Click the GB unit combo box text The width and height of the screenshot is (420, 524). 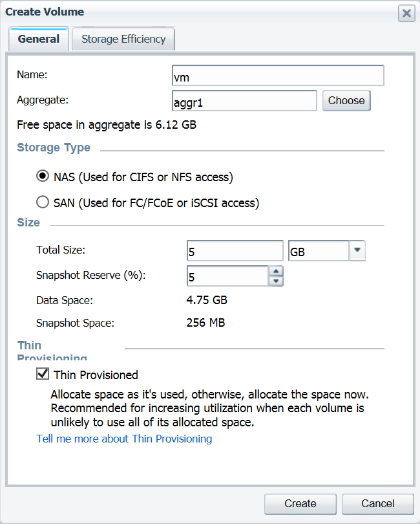point(319,250)
